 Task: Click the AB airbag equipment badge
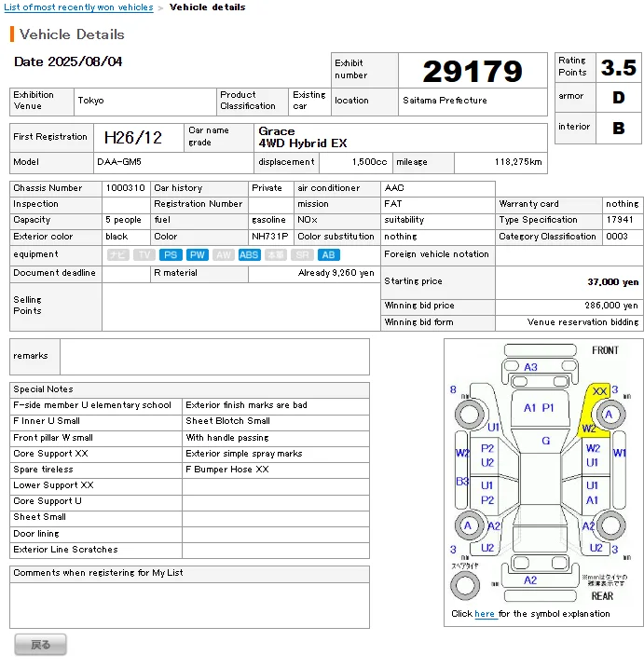[x=329, y=254]
